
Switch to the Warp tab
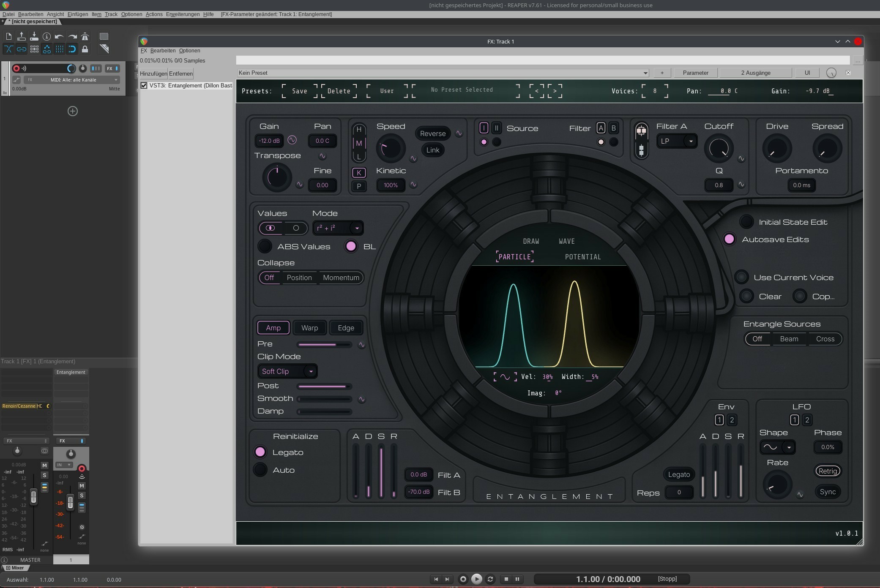coord(309,328)
